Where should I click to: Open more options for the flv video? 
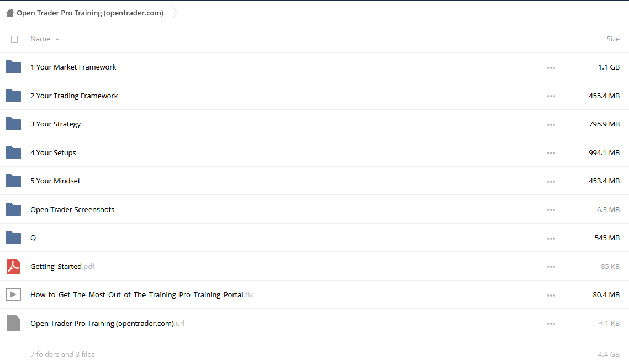pyautogui.click(x=551, y=296)
